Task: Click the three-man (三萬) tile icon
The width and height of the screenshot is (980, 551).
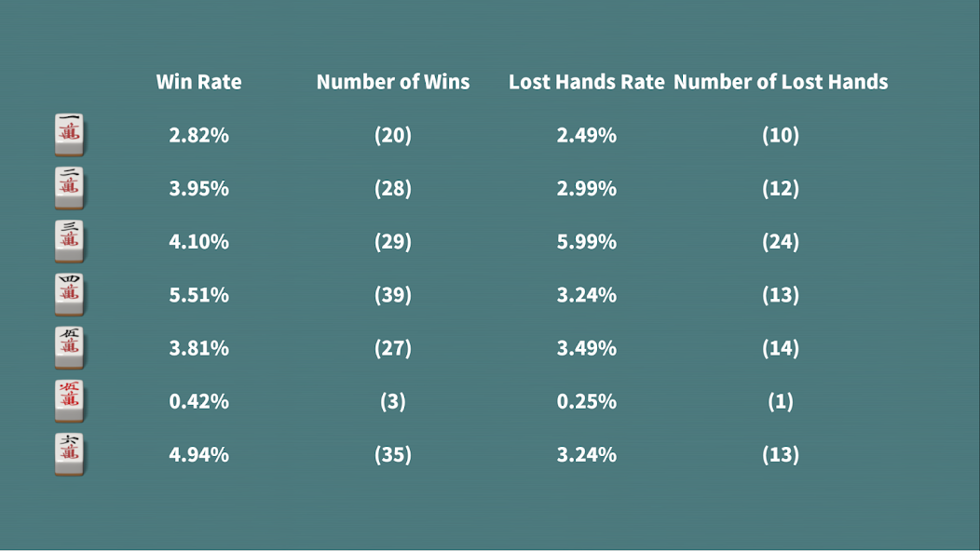Action: tap(69, 240)
